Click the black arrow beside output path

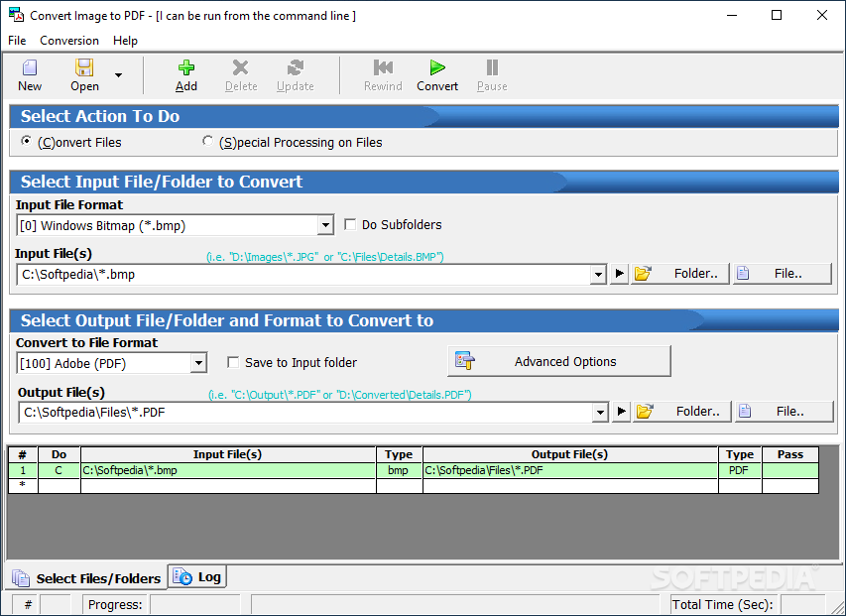[x=622, y=412]
